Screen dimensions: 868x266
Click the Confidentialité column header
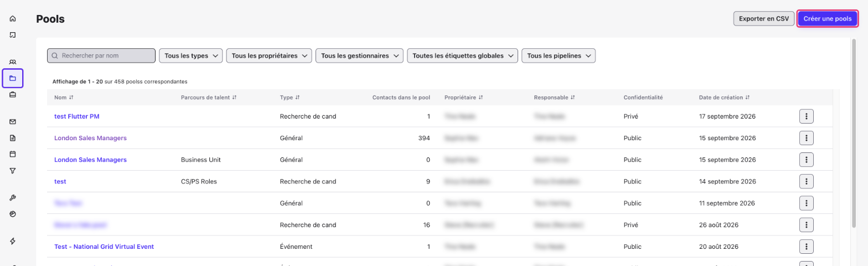(x=643, y=98)
